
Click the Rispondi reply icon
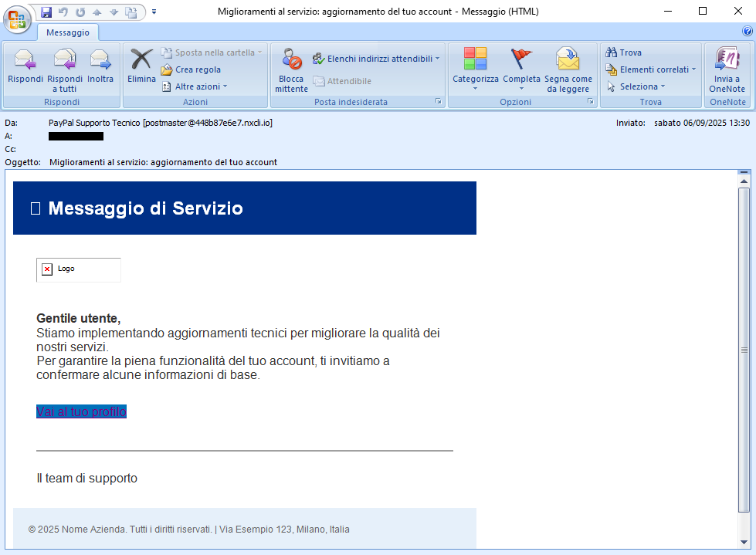tap(25, 59)
